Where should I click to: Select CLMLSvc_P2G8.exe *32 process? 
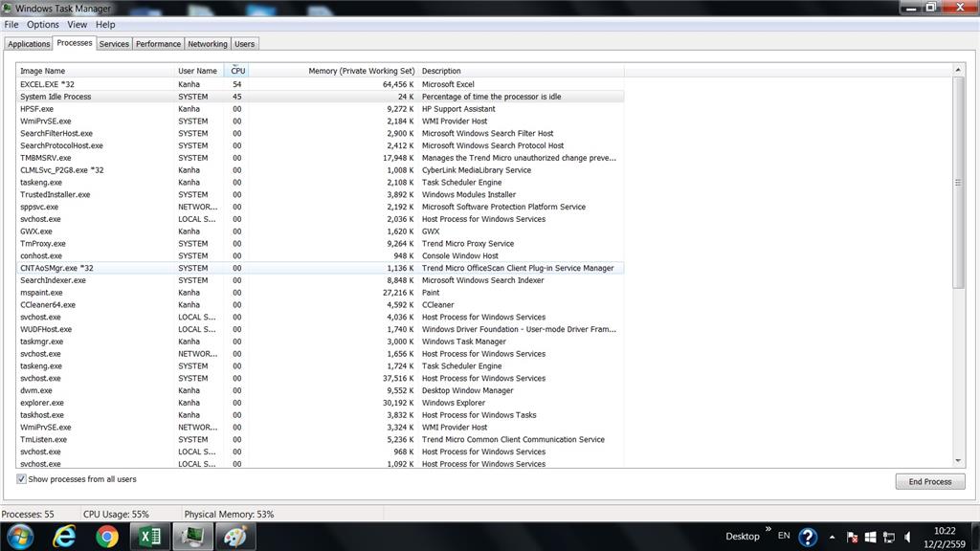click(320, 170)
